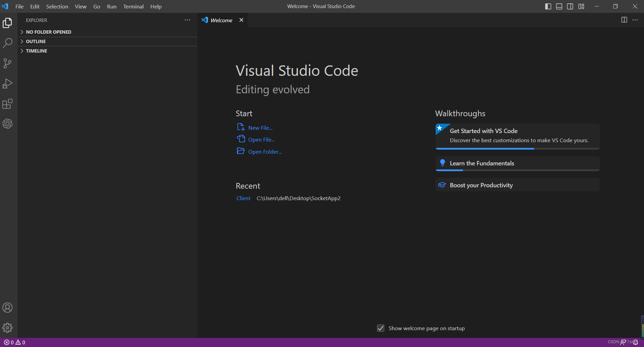
Task: Expand the TIMELINE section
Action: (107, 51)
